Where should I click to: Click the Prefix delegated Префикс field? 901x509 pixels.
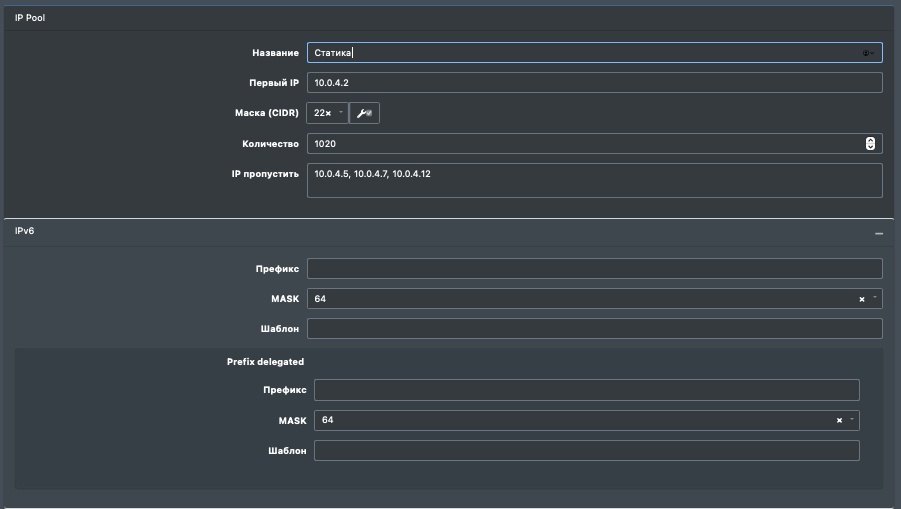click(x=586, y=390)
